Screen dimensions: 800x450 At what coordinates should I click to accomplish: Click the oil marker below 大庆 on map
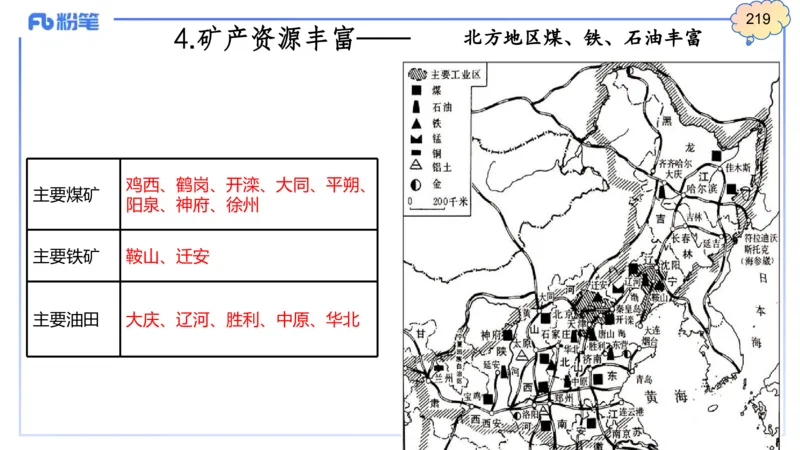point(662,191)
